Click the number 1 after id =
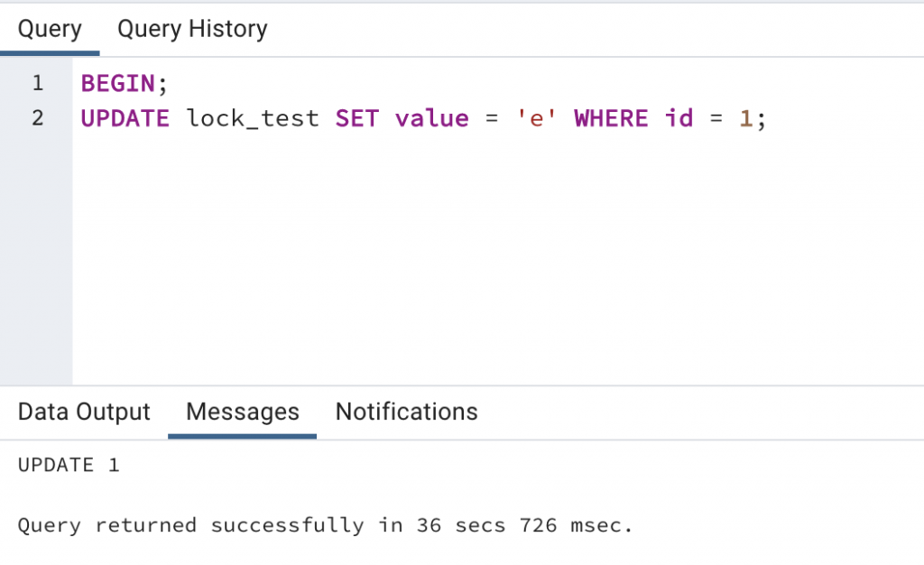924x565 pixels. 745,118
